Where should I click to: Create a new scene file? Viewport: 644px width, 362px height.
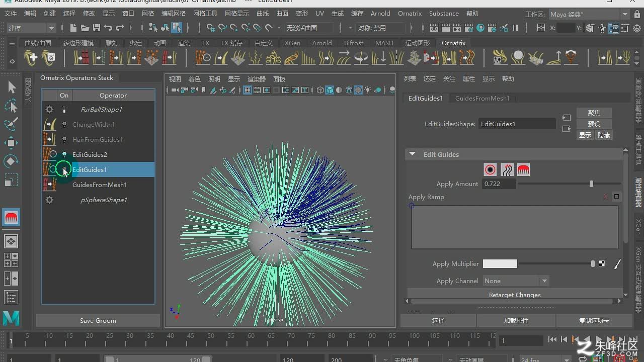pyautogui.click(x=73, y=28)
